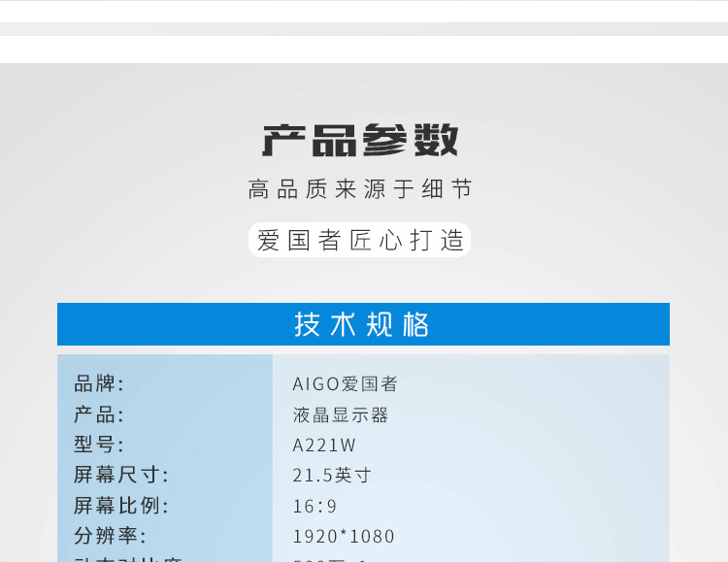Select the 产品: label

[x=99, y=414]
